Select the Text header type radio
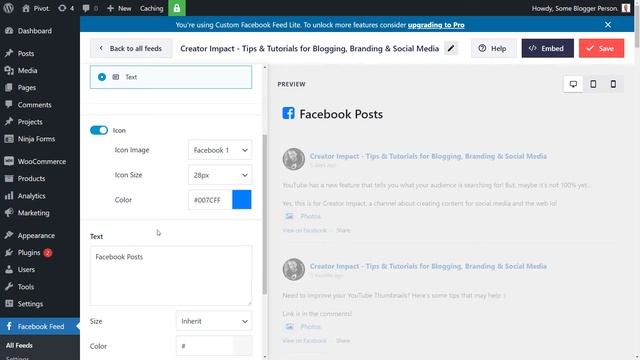 (x=102, y=77)
